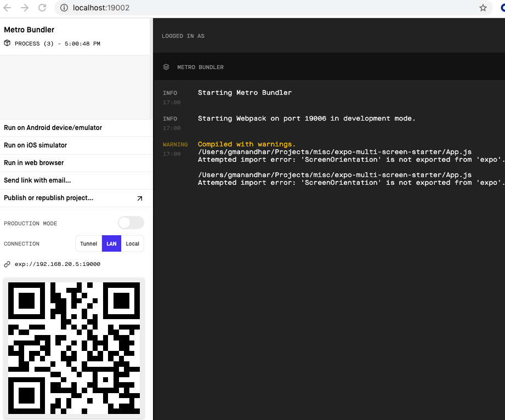Click the cube icon next to PROCESS (3)
The height and width of the screenshot is (420, 505).
7,43
